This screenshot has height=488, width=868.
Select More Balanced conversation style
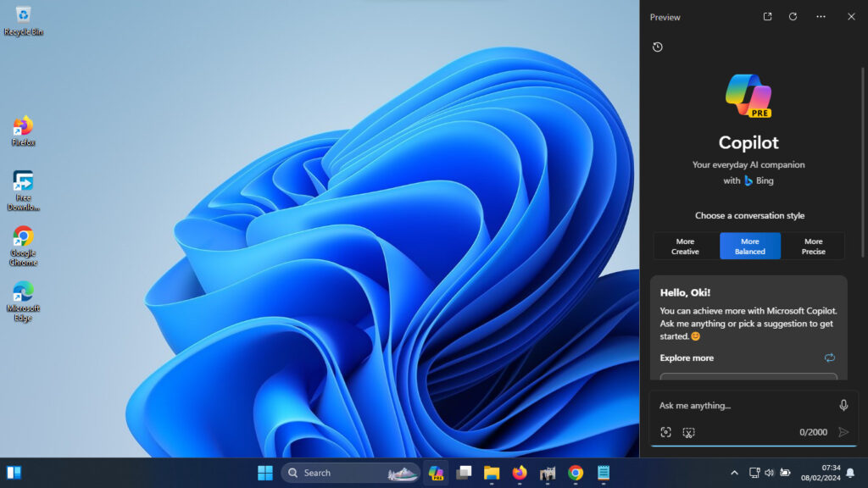point(750,247)
